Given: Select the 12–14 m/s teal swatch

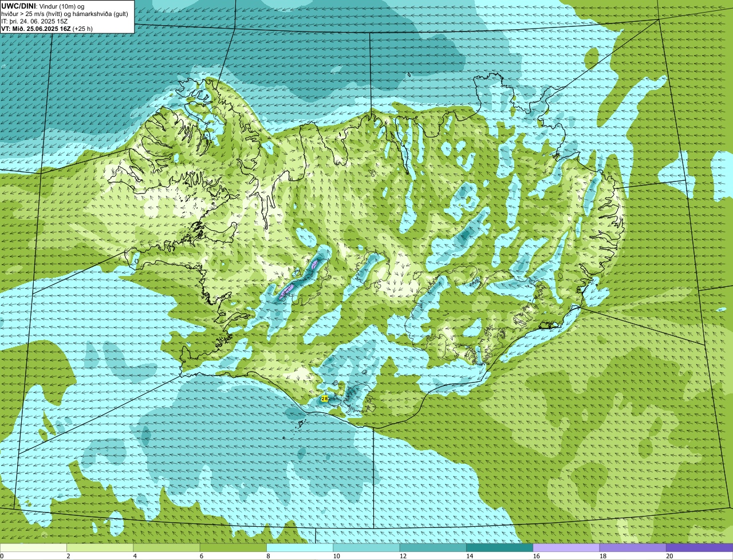Looking at the screenshot, I should [433, 547].
